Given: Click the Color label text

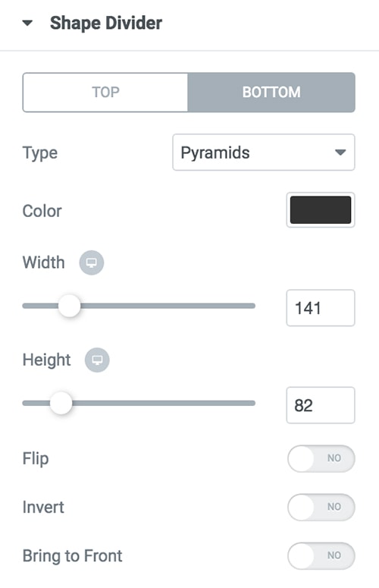Looking at the screenshot, I should [x=42, y=211].
